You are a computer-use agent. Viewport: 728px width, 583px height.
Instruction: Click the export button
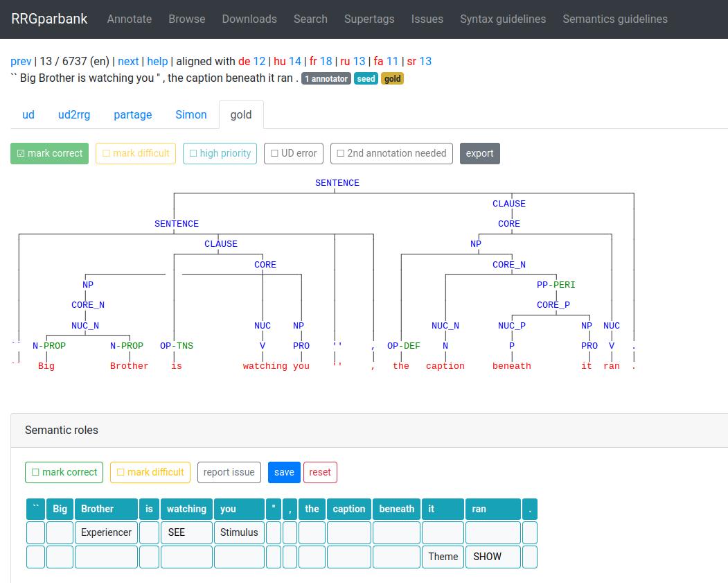click(x=479, y=153)
